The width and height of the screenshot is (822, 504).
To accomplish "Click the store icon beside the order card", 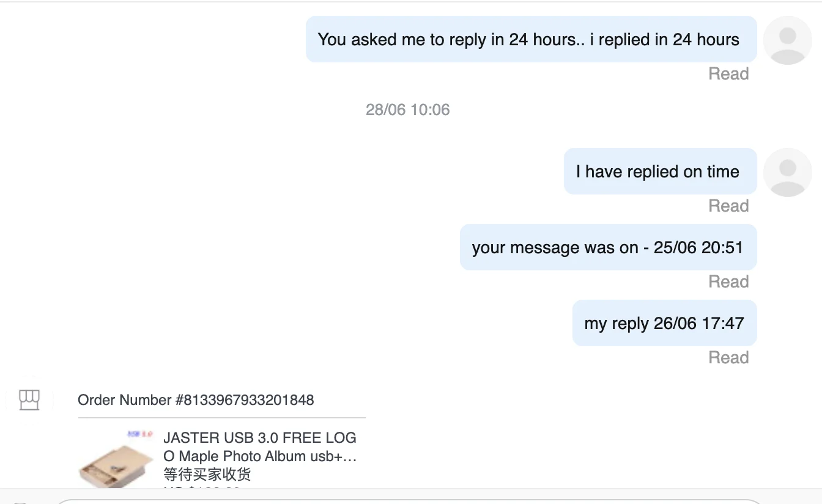I will (x=29, y=400).
